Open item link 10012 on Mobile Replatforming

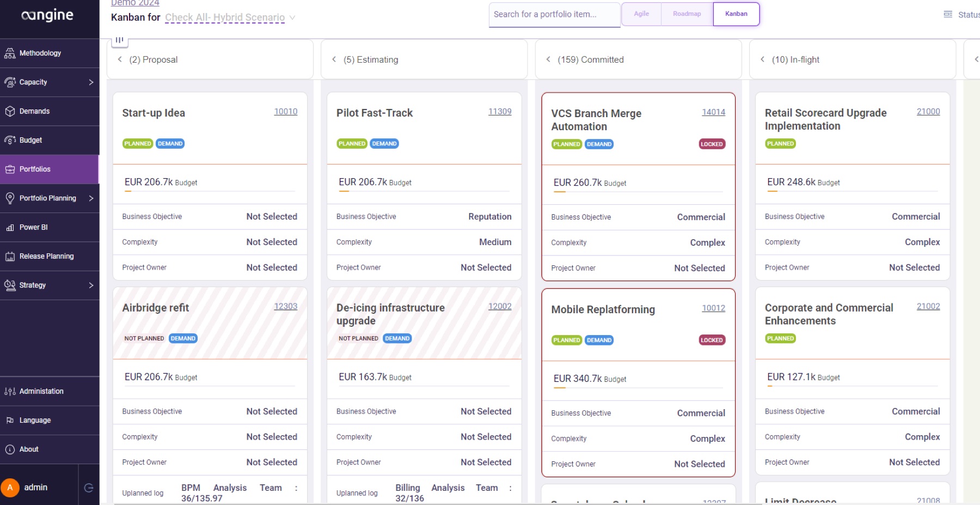coord(713,308)
